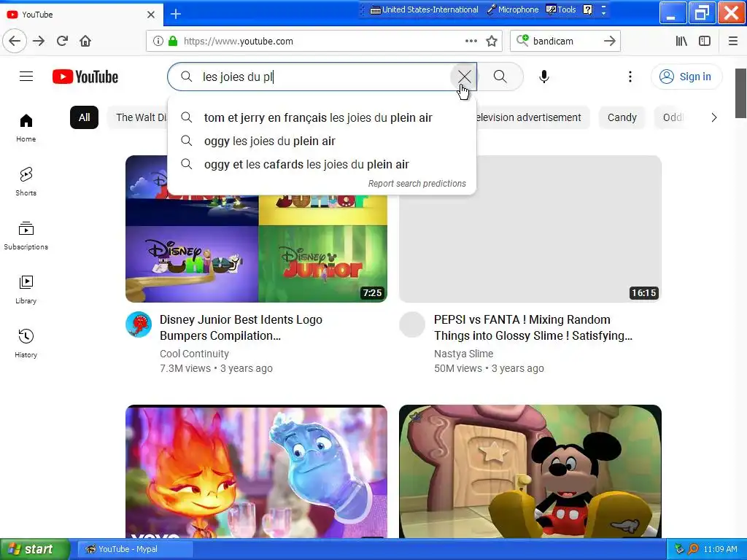This screenshot has height=560, width=747.
Task: Choose suggestion oggy et les cafards
Action: pyautogui.click(x=322, y=164)
